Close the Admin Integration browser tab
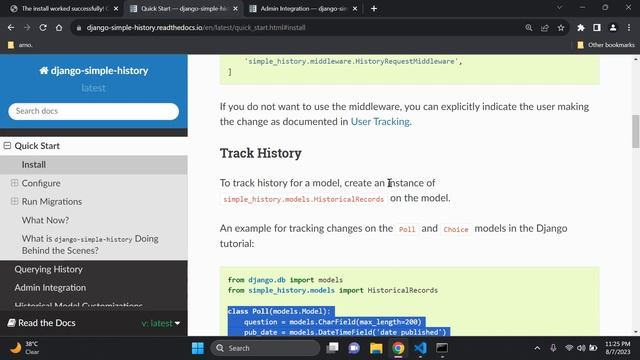640x360 pixels. pos(355,9)
